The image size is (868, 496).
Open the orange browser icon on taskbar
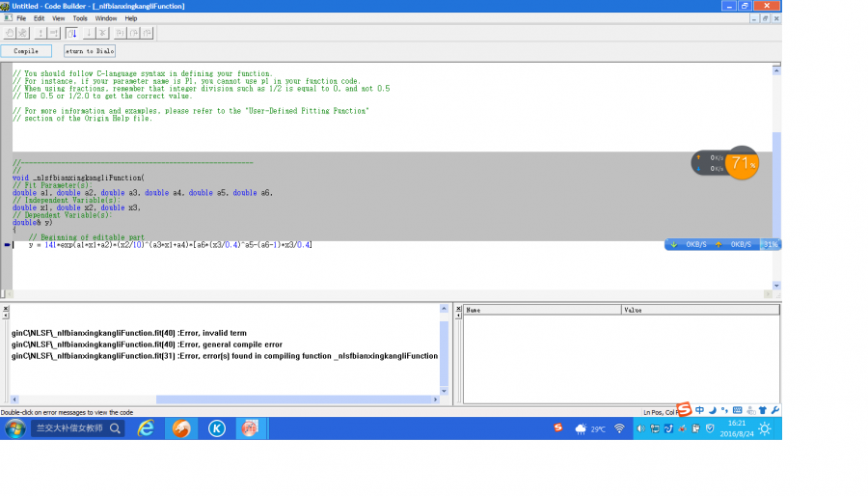coord(181,428)
